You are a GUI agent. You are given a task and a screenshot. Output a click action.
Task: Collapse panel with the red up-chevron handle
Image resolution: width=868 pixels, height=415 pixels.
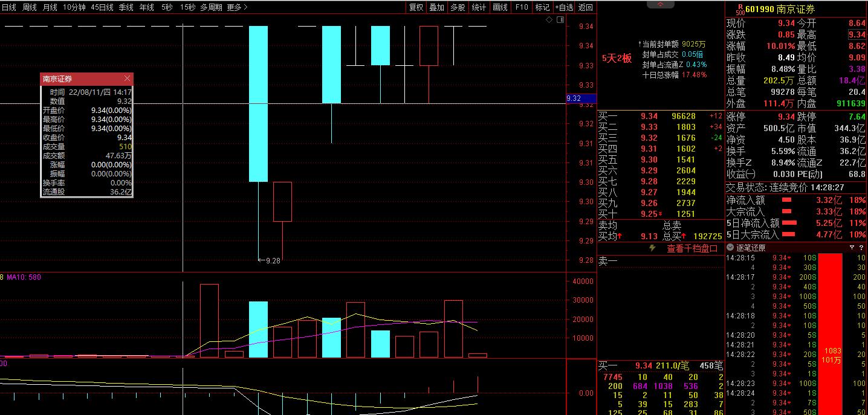(x=661, y=4)
